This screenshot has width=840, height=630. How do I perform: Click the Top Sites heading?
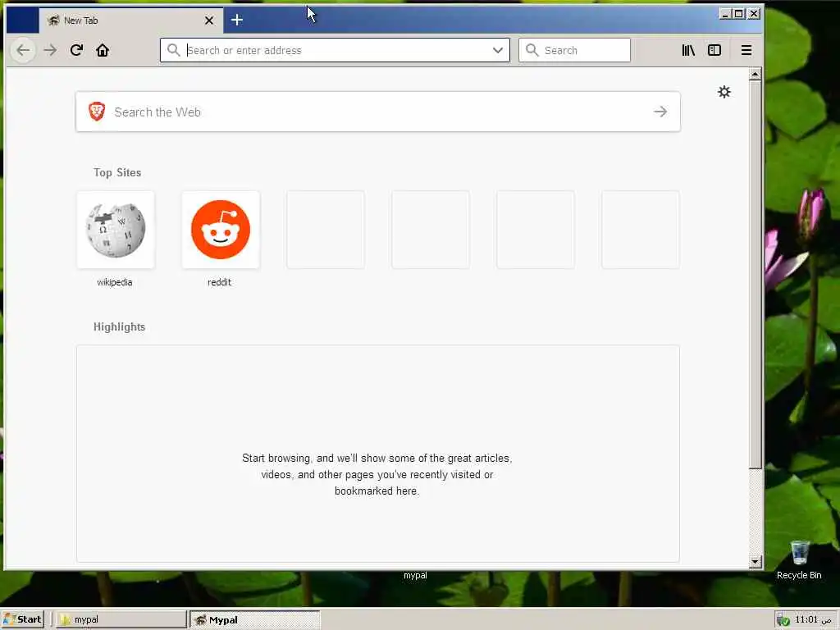click(117, 172)
